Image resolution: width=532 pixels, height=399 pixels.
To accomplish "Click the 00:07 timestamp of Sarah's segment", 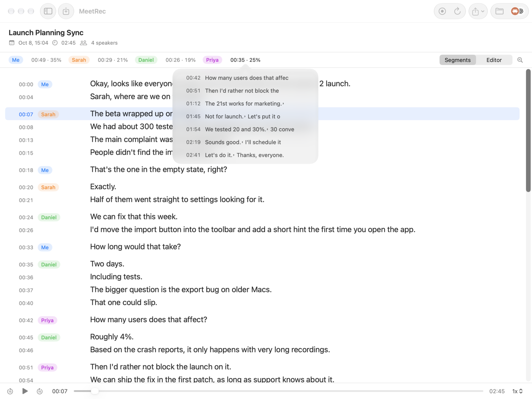I will [26, 114].
